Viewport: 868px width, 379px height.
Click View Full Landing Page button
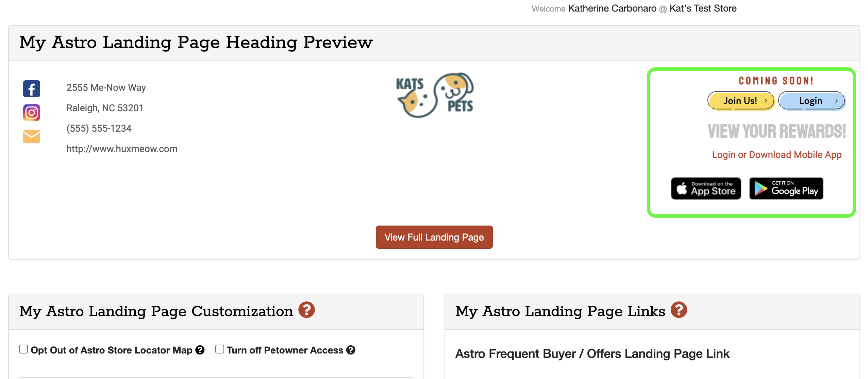[434, 237]
